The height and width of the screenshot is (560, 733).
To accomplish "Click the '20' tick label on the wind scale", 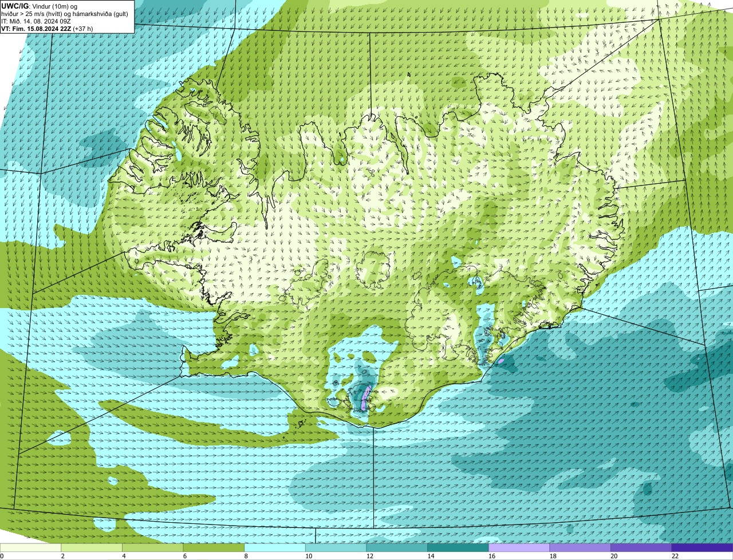I will pos(614,556).
